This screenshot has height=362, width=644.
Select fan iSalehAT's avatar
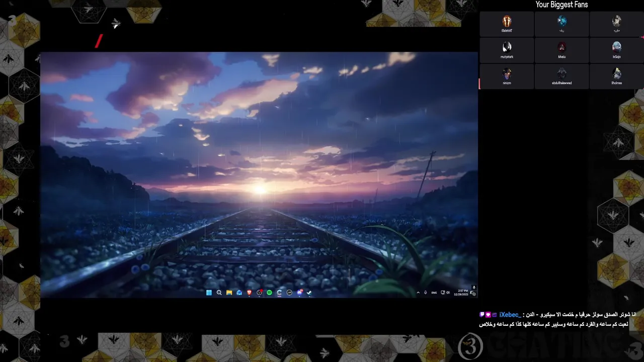coord(507,21)
